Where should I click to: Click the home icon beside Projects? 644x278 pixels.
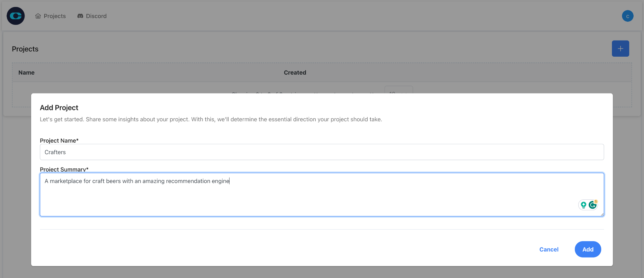click(38, 16)
